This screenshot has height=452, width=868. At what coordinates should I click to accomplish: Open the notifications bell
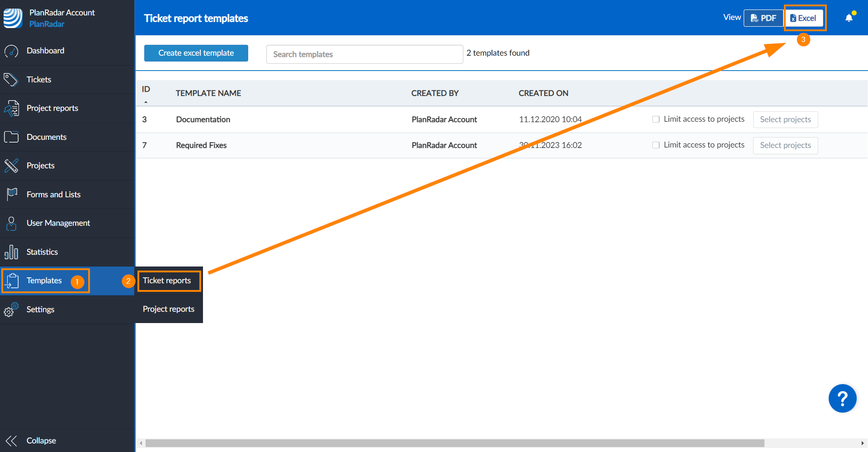pos(849,17)
